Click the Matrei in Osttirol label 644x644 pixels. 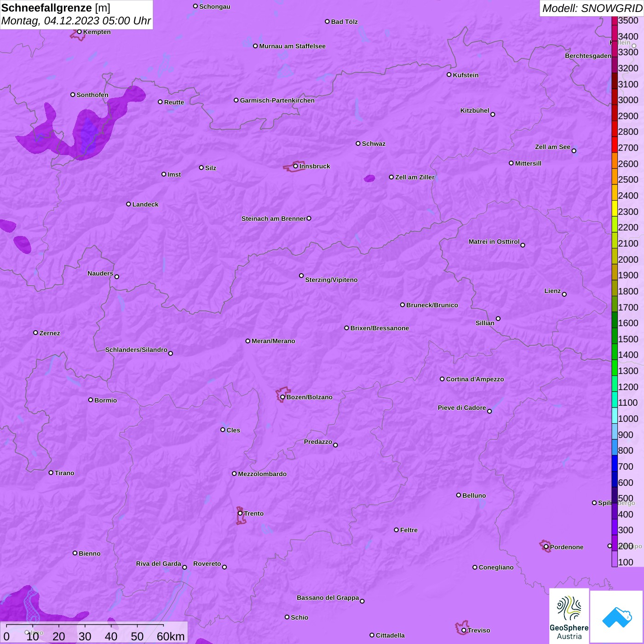click(x=494, y=241)
